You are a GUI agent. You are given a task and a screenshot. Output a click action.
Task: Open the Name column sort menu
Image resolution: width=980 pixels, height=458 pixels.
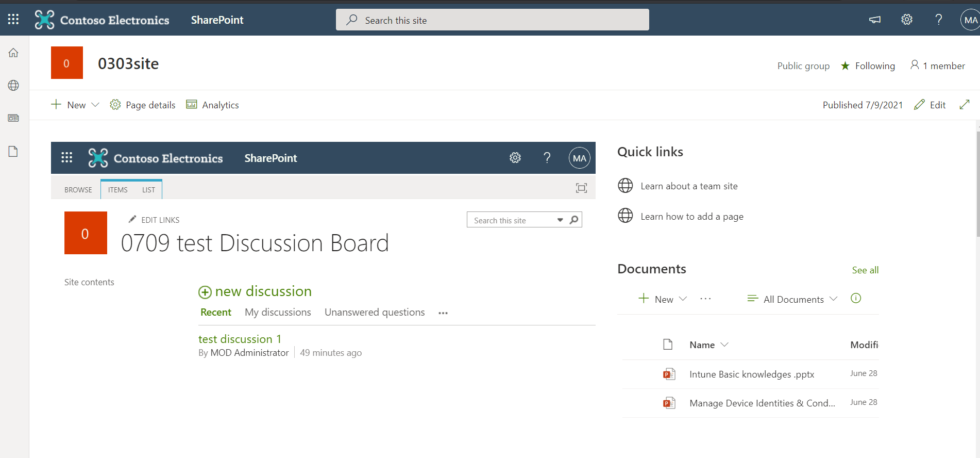[x=709, y=345]
